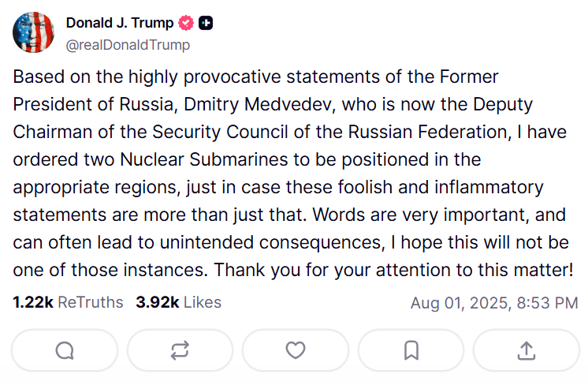Open the Donald J. Trump display name

point(120,24)
